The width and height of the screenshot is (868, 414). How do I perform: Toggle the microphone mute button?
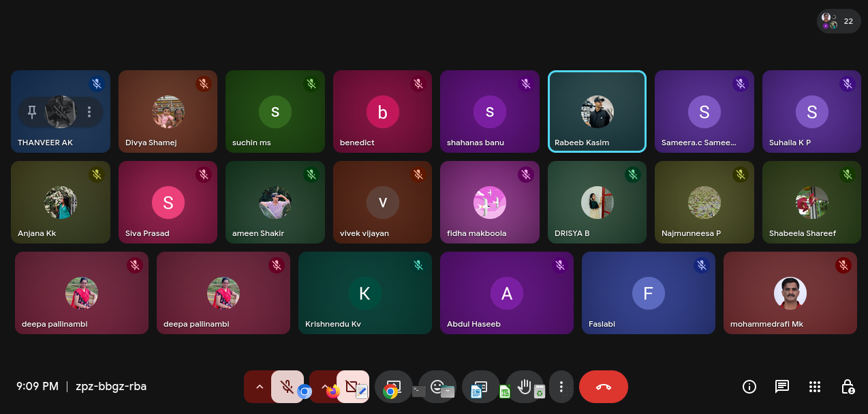pyautogui.click(x=287, y=387)
